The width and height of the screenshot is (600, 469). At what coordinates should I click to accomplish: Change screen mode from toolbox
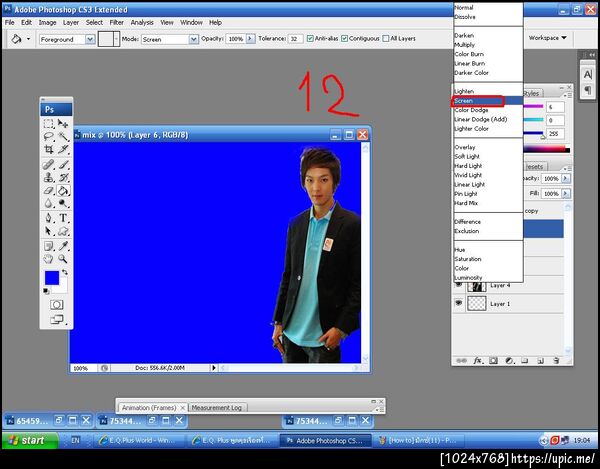point(57,319)
